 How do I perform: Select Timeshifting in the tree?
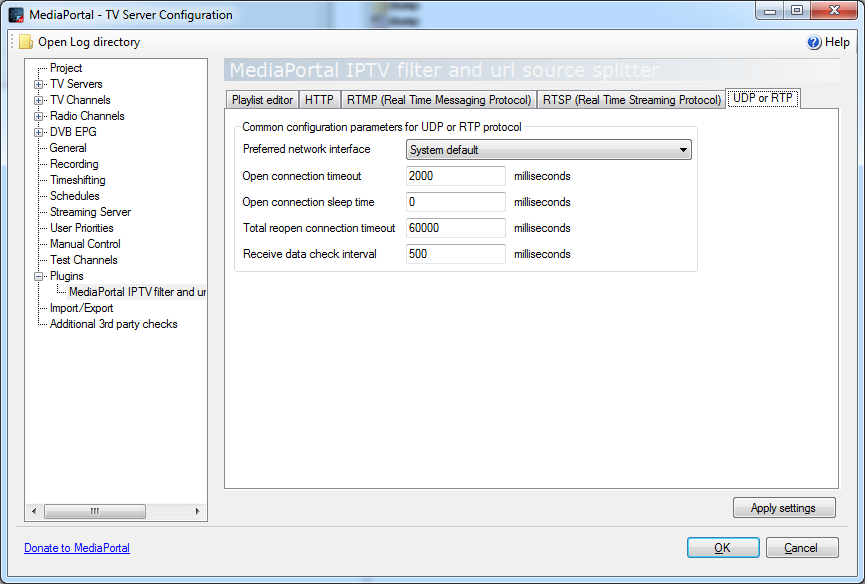(78, 180)
